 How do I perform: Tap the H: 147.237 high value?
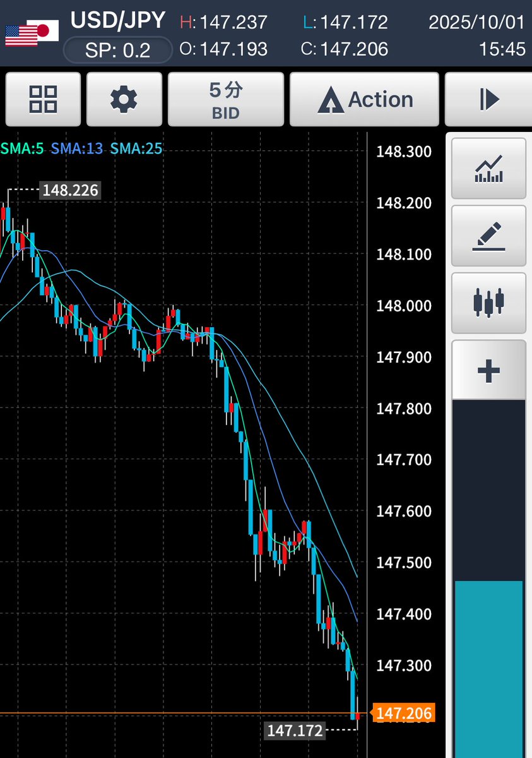224,23
